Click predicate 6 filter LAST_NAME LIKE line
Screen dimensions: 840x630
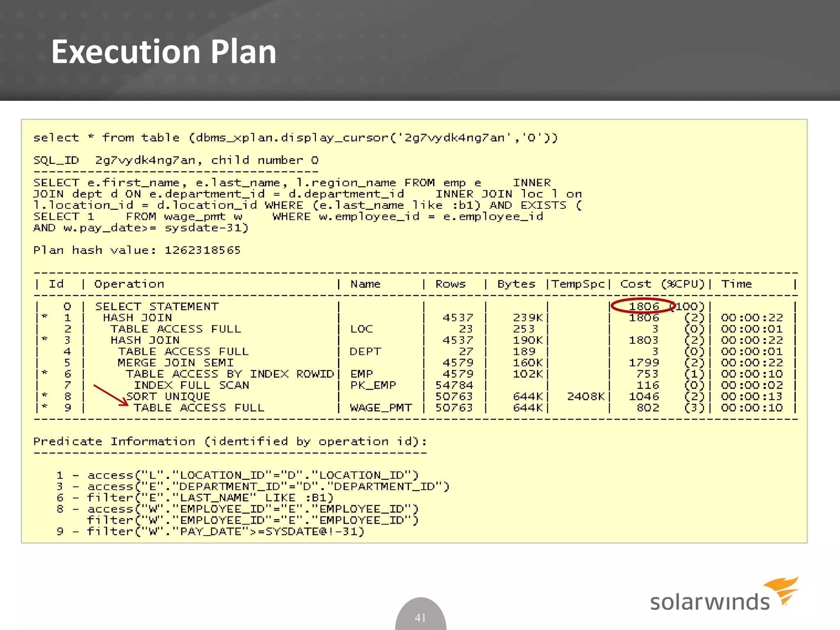coord(195,498)
